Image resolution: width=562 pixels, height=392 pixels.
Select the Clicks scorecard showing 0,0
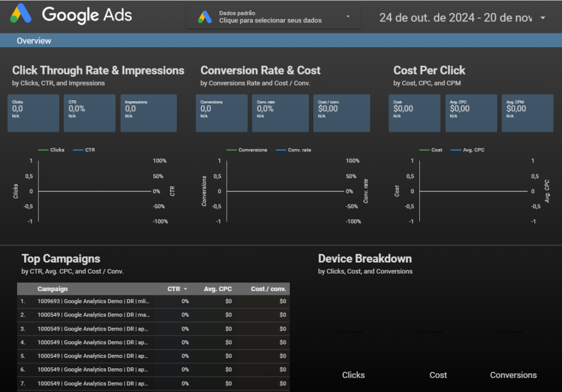pyautogui.click(x=33, y=113)
